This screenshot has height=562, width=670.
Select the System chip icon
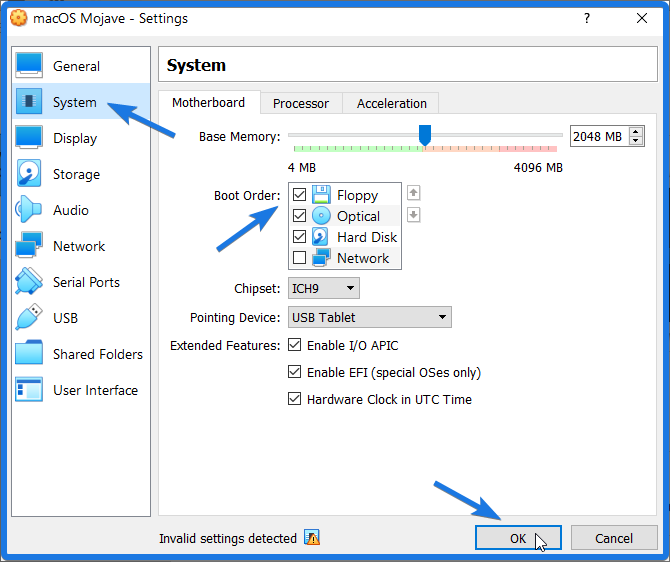pyautogui.click(x=29, y=101)
